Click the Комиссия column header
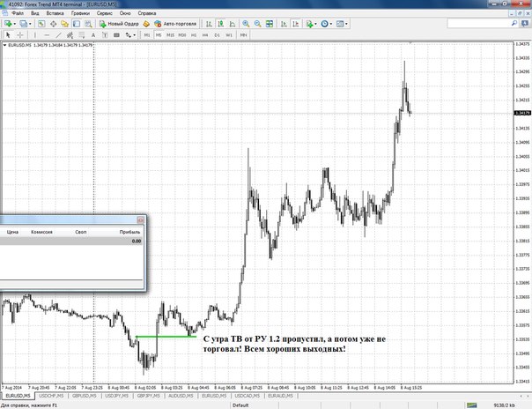The image size is (532, 409). pyautogui.click(x=41, y=232)
